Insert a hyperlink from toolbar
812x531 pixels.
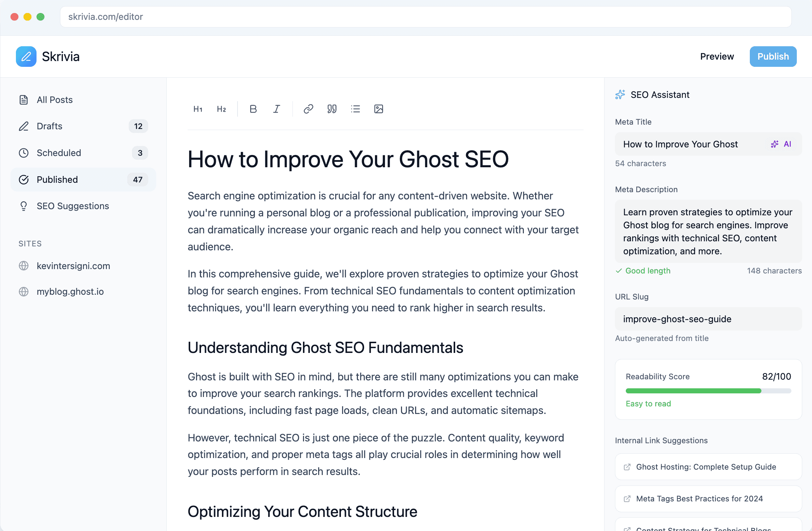click(308, 109)
